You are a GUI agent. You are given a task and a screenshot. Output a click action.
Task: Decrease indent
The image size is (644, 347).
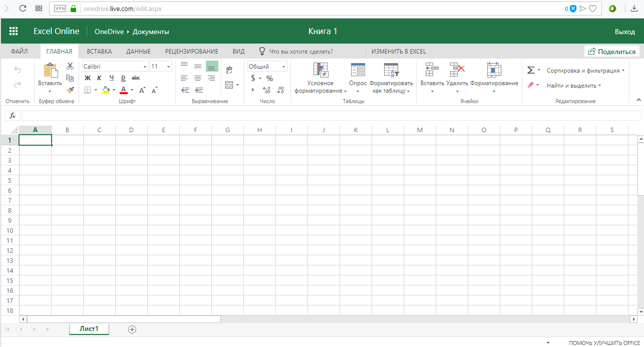185,90
